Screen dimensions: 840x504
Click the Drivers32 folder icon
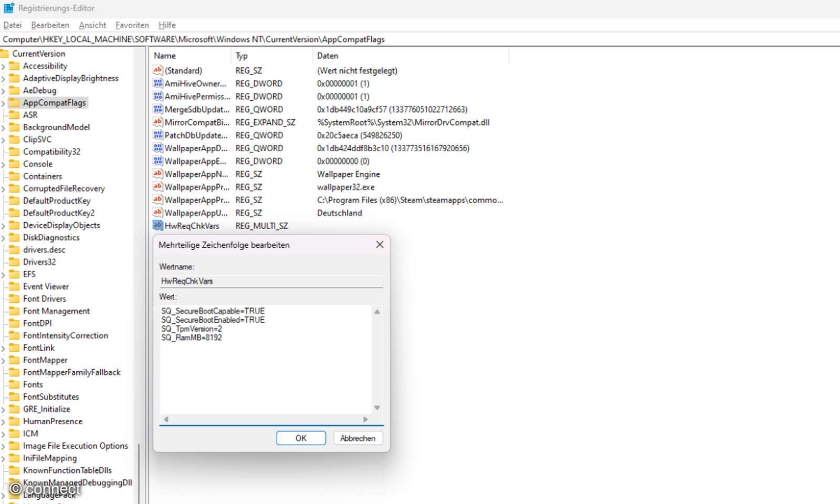(x=14, y=261)
